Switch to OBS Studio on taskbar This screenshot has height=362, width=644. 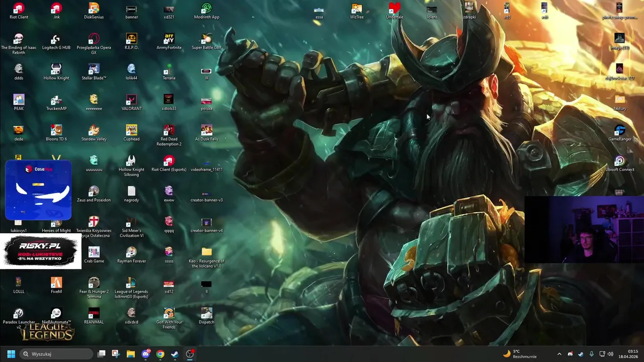click(x=190, y=354)
